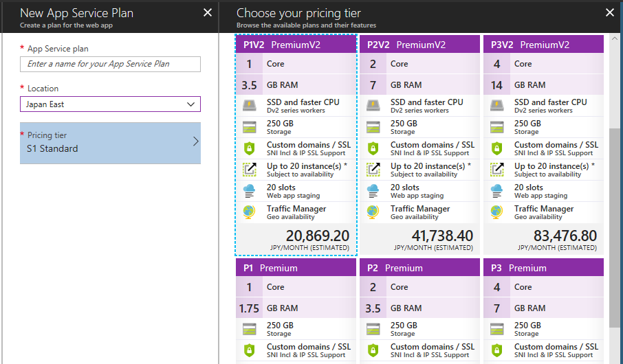This screenshot has width=623, height=364.
Task: Click the 20,869.20 JPY/month price
Action: (318, 236)
